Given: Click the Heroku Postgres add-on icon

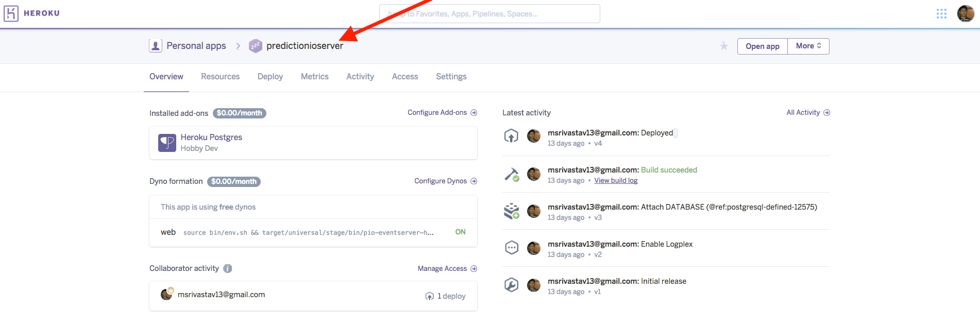Looking at the screenshot, I should tap(167, 143).
